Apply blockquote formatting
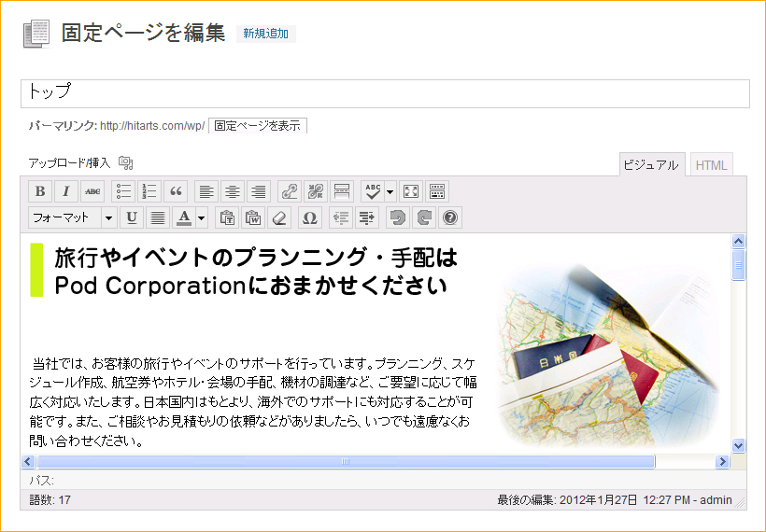 click(x=176, y=191)
